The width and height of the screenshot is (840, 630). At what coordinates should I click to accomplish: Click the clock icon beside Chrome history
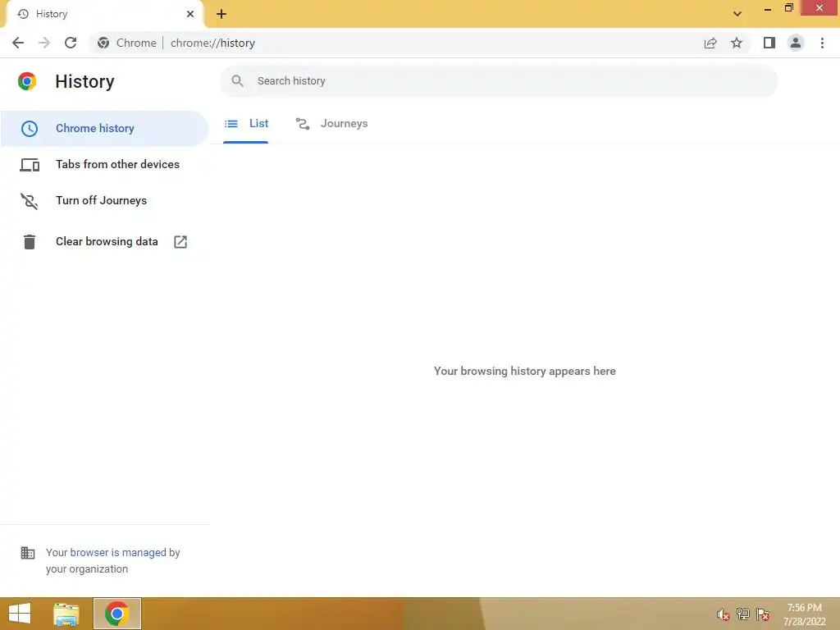click(30, 129)
